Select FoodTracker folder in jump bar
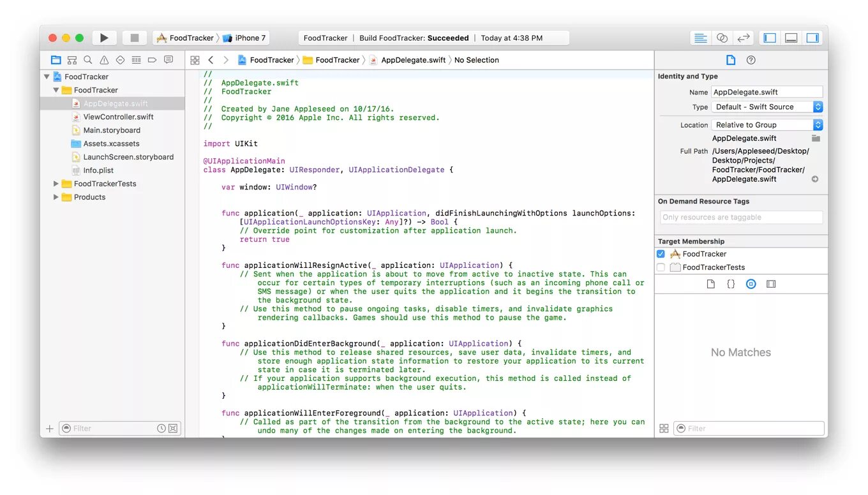This screenshot has height=495, width=868. pos(331,60)
